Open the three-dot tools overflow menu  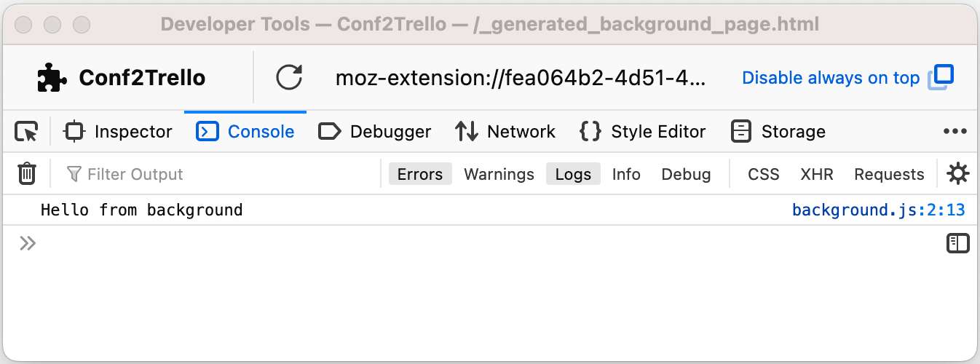click(955, 132)
